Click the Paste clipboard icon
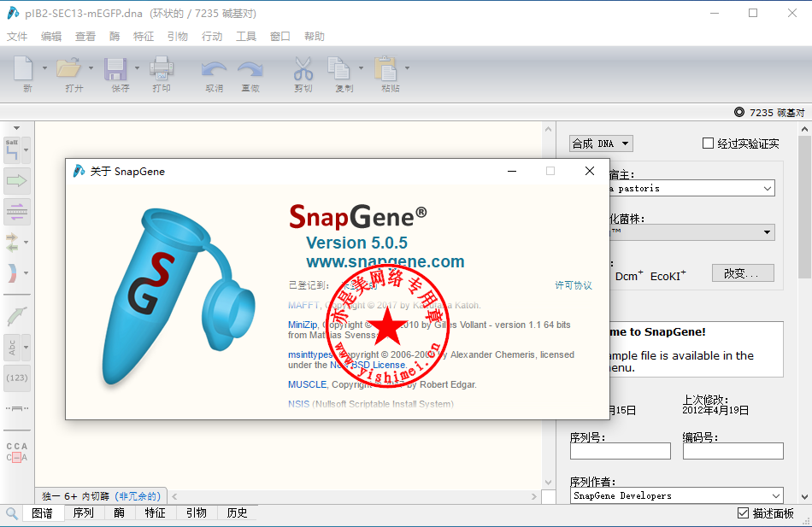 385,67
